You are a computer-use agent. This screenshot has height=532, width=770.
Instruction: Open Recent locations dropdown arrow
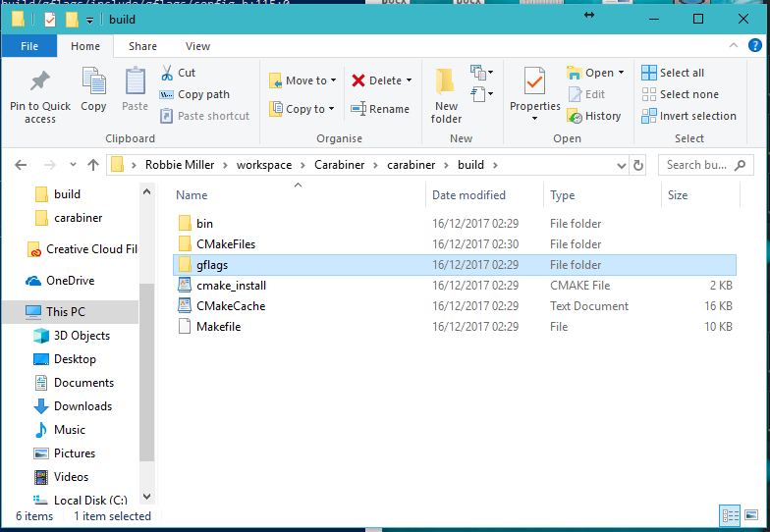73,165
